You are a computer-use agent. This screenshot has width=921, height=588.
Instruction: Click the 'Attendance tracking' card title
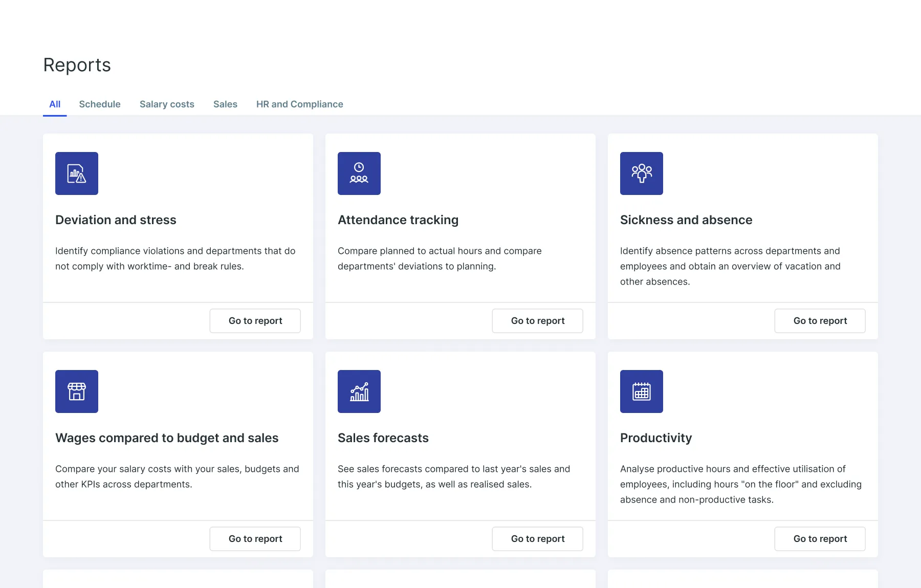(x=398, y=220)
